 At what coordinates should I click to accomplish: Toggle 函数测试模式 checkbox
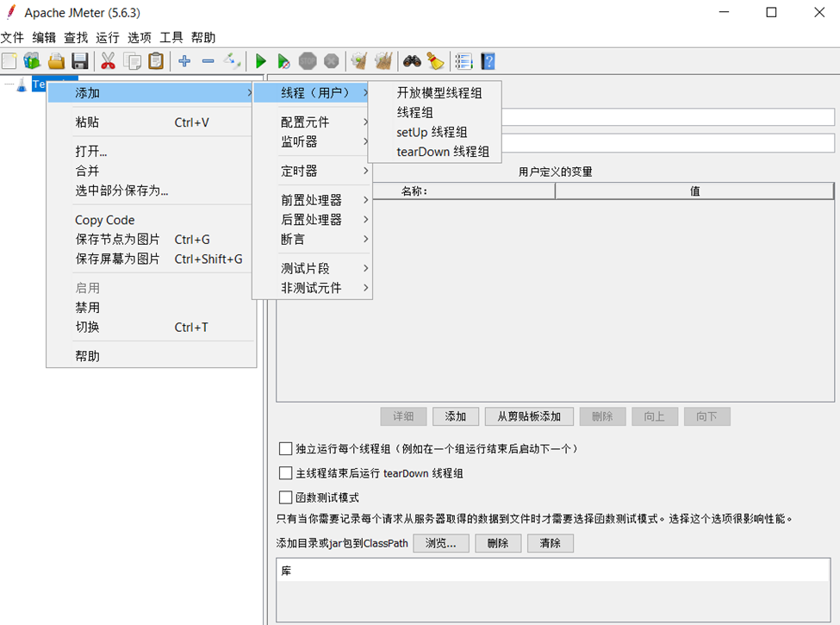tap(285, 497)
